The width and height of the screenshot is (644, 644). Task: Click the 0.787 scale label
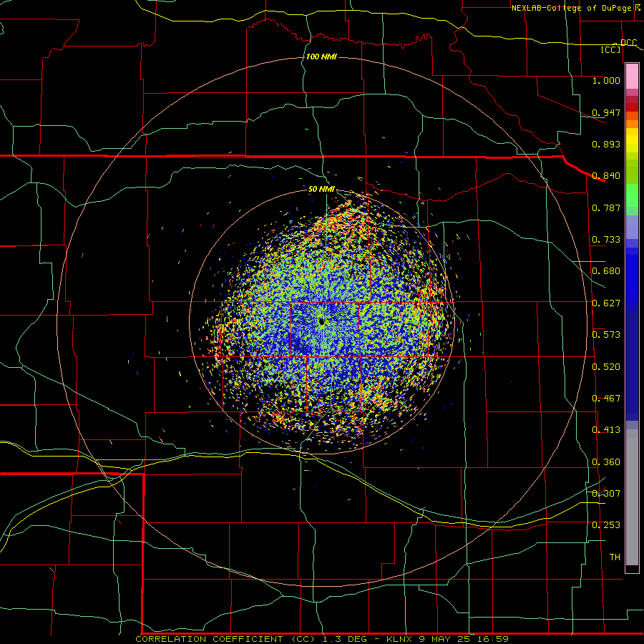click(x=606, y=208)
